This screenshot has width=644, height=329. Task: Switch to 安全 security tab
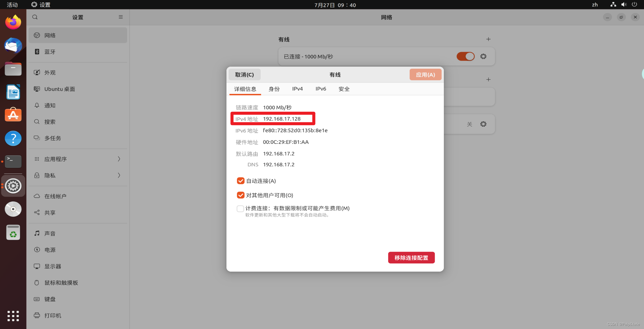point(344,89)
